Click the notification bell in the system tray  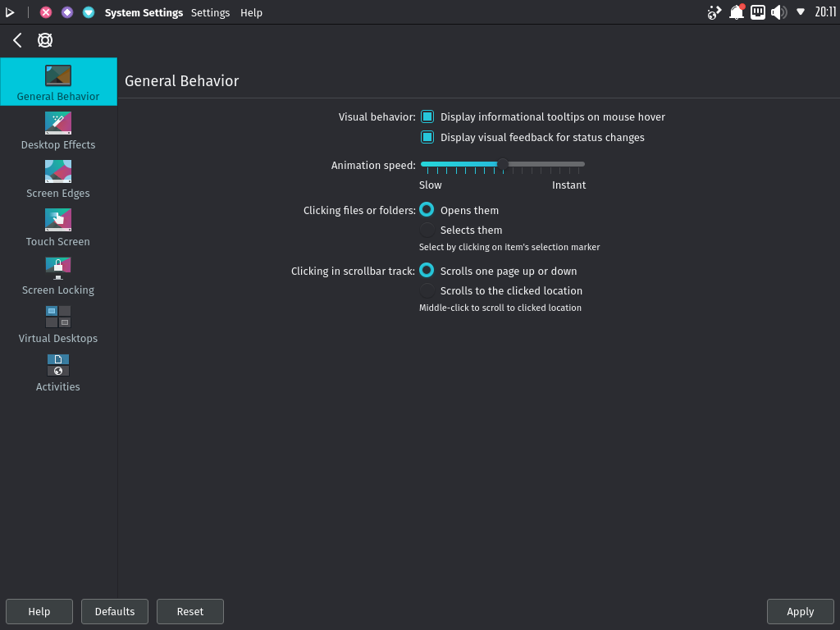coord(735,12)
